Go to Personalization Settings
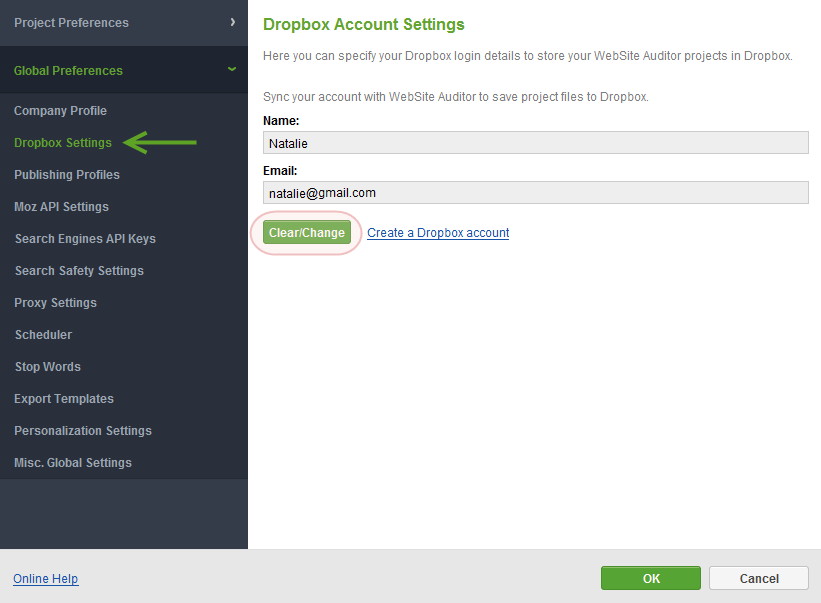 tap(83, 431)
